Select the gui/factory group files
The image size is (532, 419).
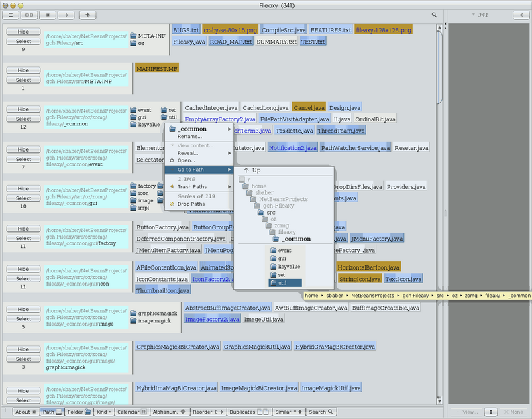(23, 238)
